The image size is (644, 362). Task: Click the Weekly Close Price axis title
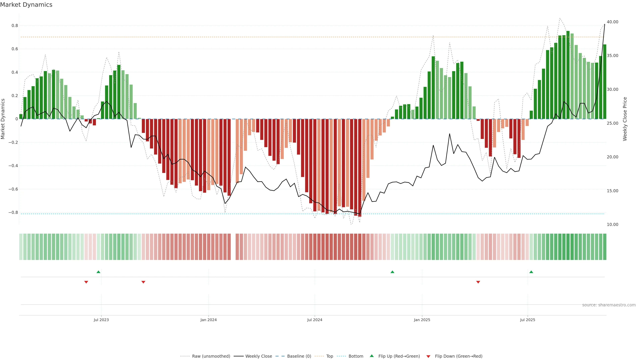[x=625, y=119]
